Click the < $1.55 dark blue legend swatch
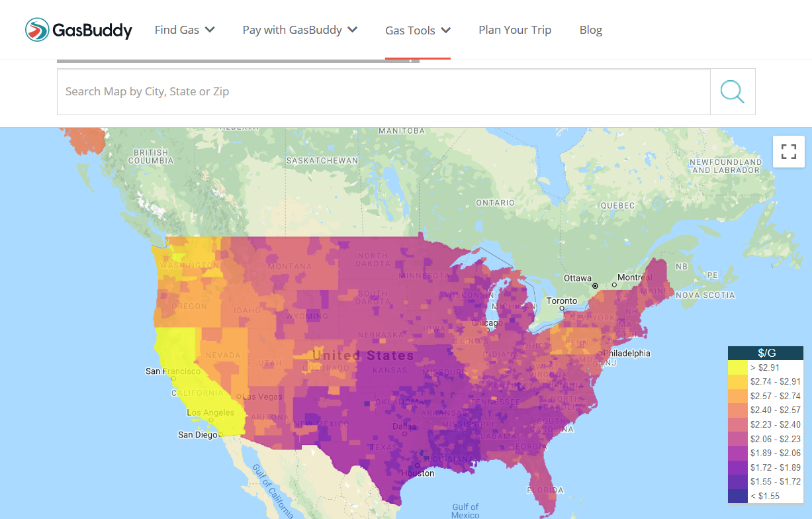This screenshot has height=519, width=812. click(x=738, y=496)
